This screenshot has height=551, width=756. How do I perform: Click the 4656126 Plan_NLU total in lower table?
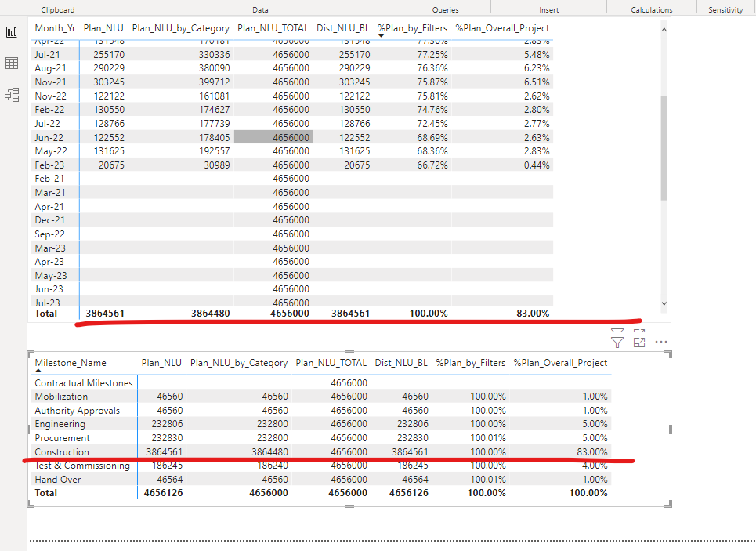tap(164, 493)
